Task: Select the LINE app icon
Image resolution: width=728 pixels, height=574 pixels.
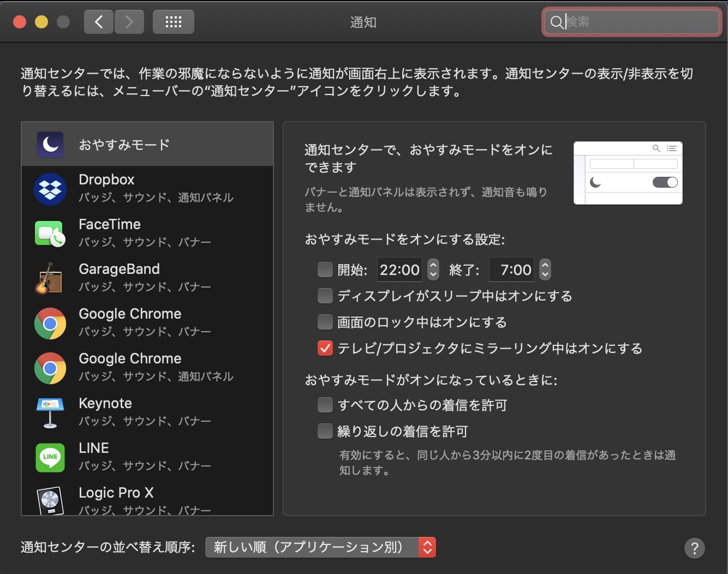Action: [x=50, y=457]
